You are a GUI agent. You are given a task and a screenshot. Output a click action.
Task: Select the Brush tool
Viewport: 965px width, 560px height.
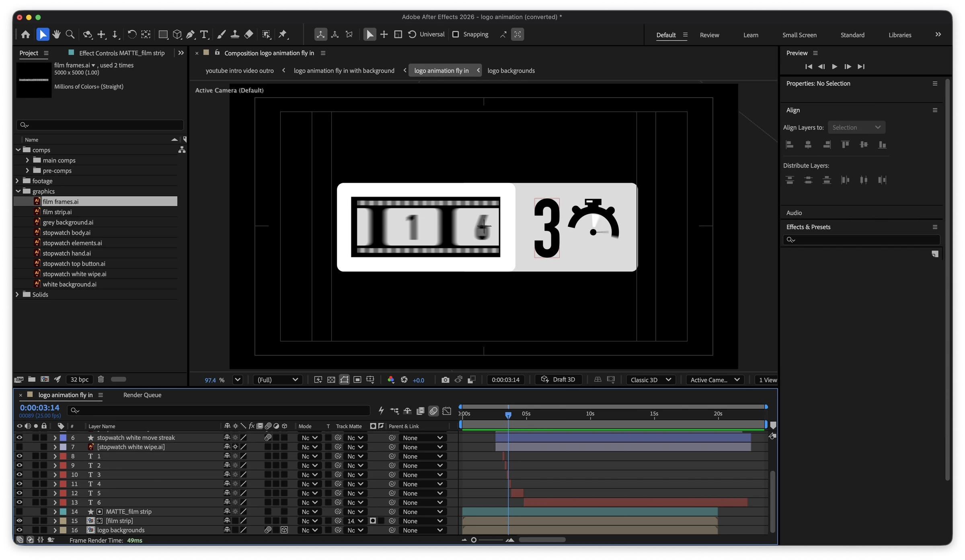221,35
